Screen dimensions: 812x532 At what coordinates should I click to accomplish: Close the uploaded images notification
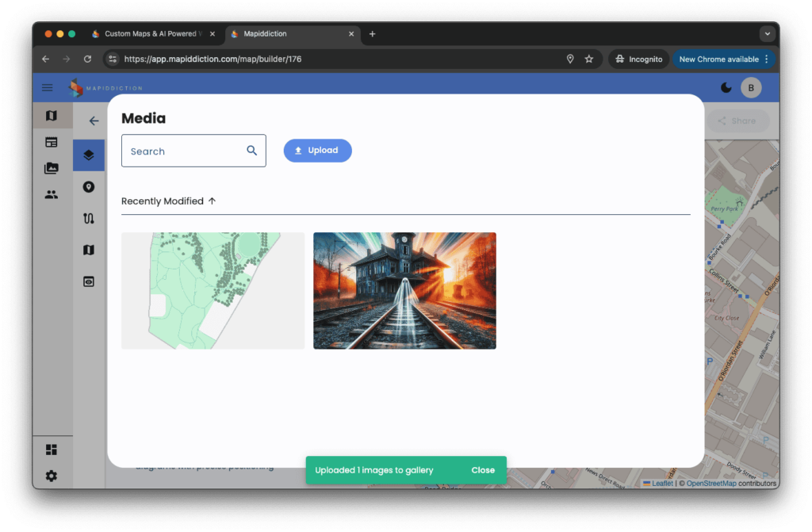(483, 470)
